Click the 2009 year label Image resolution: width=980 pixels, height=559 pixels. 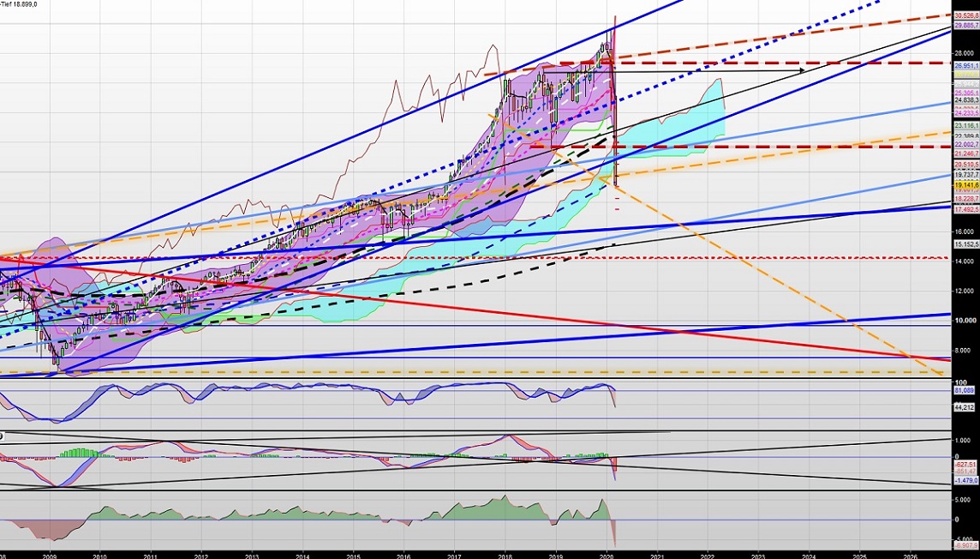click(x=49, y=556)
